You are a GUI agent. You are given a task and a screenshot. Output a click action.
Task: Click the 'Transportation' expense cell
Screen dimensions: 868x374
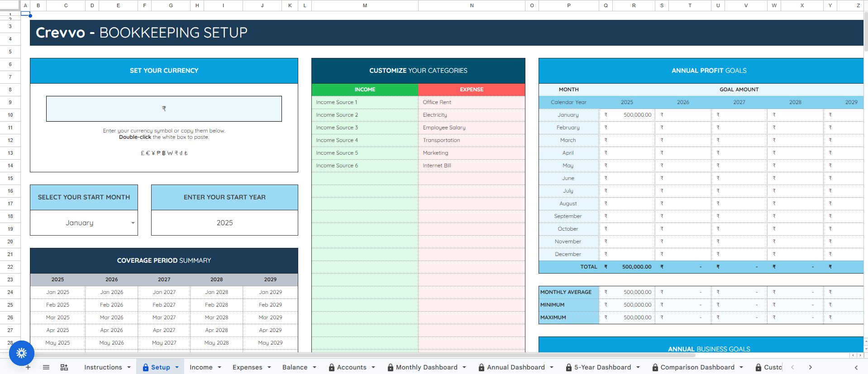coord(472,140)
